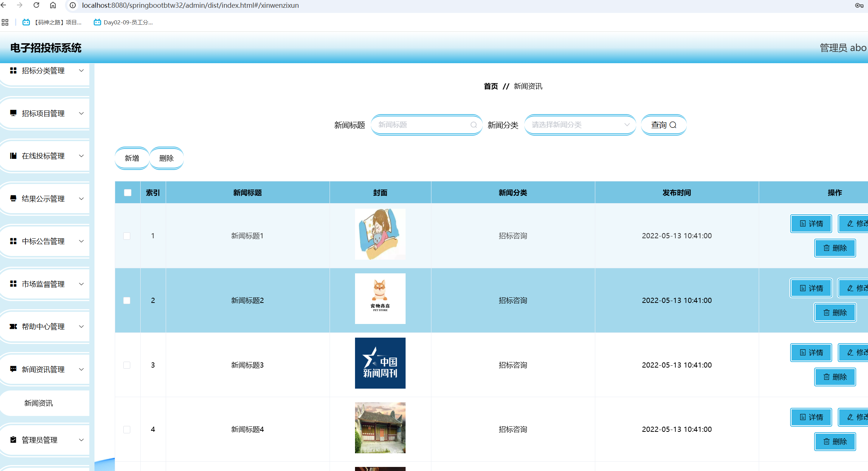868x471 pixels.
Task: Collapse 新闻资讯管理 with its chevron
Action: 82,369
